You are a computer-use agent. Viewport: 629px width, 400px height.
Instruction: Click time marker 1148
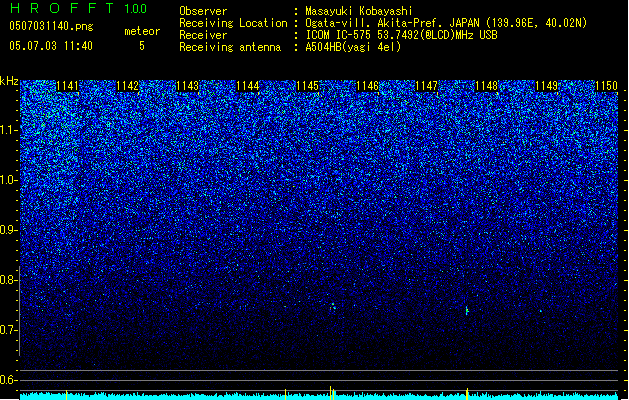pyautogui.click(x=486, y=86)
